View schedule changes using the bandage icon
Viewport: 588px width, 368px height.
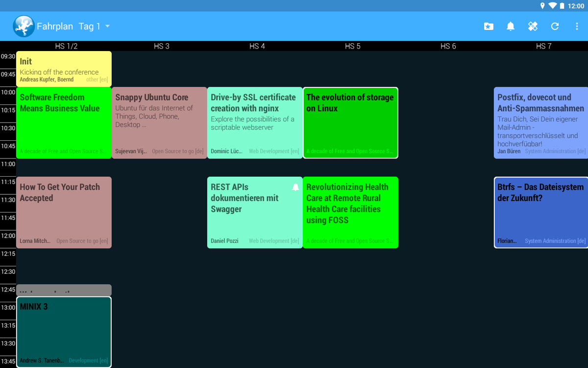tap(532, 26)
